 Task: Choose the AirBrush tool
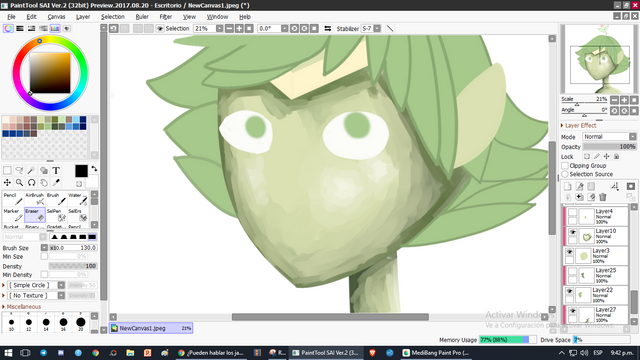tap(35, 199)
